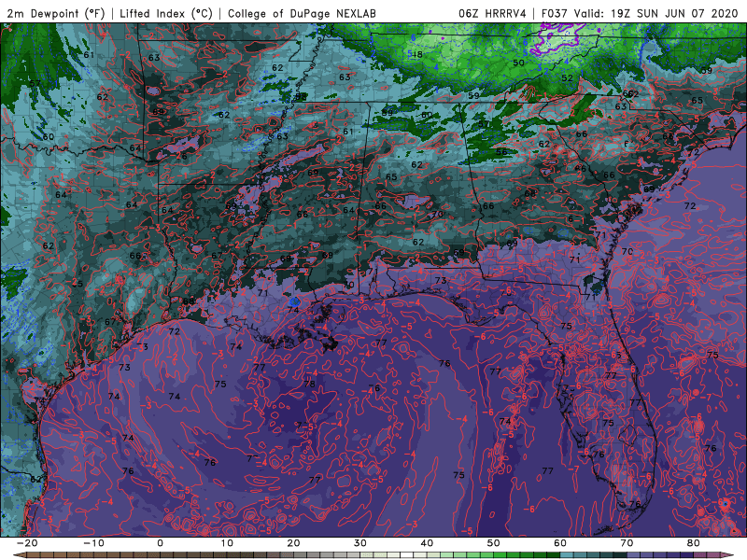Click the "0" colorbar scale label
The image size is (747, 560).
tap(160, 543)
